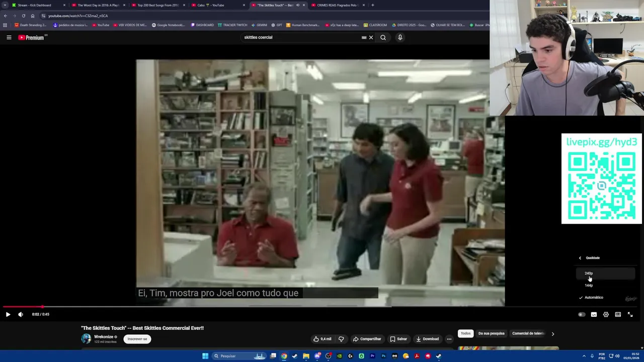The image size is (644, 362).
Task: Dislike the video with thumbs-down
Action: tap(341, 339)
